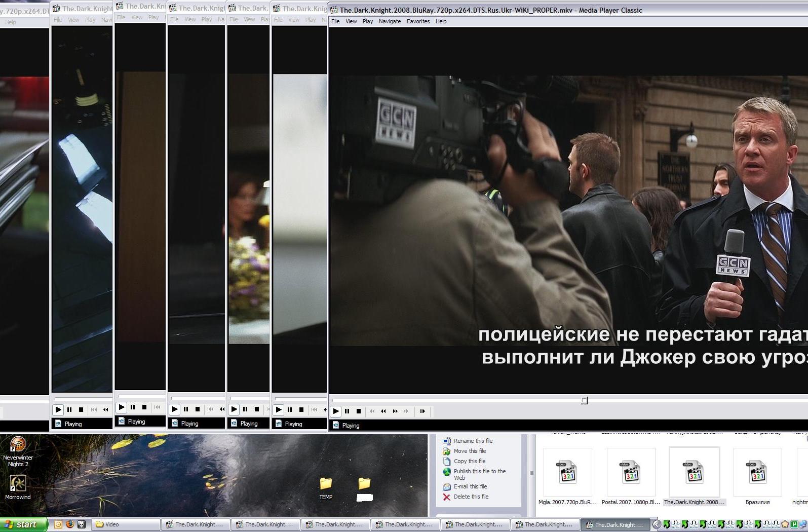Click the Windows Start button

[23, 524]
